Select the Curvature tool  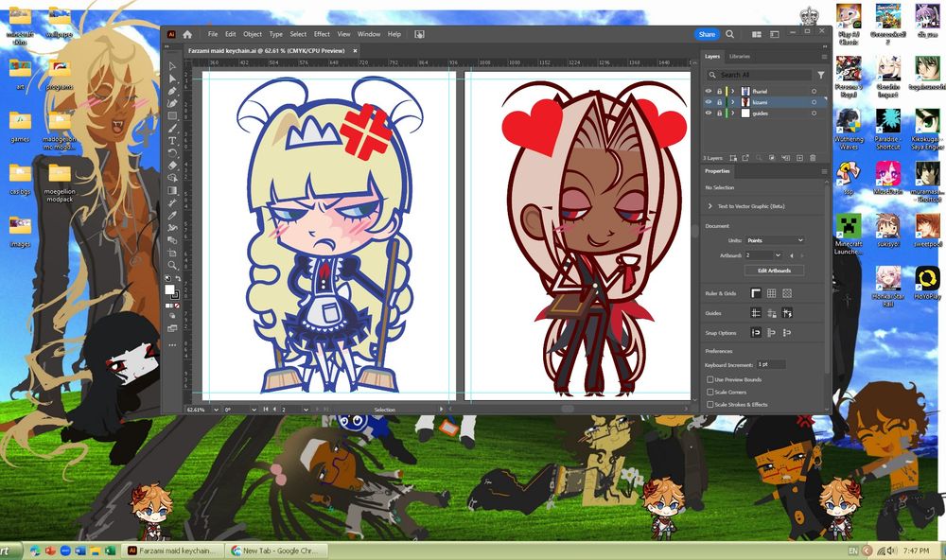coord(172,103)
